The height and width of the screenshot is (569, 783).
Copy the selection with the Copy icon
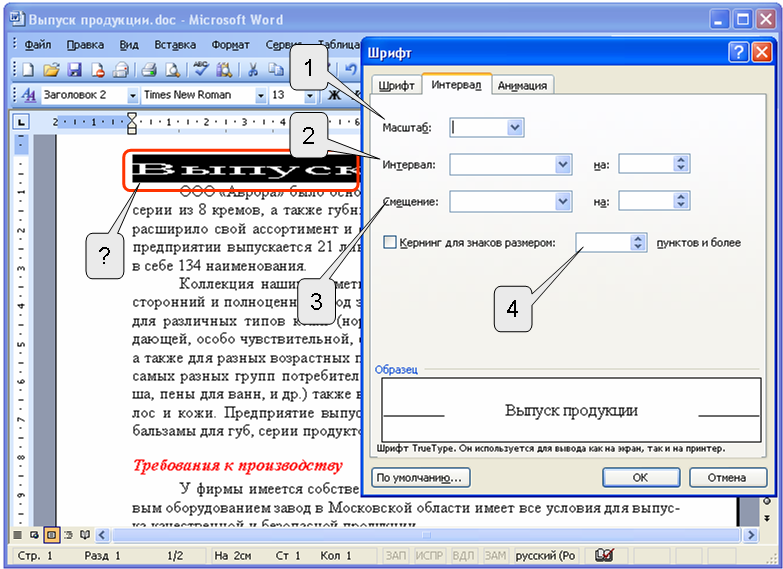point(276,69)
